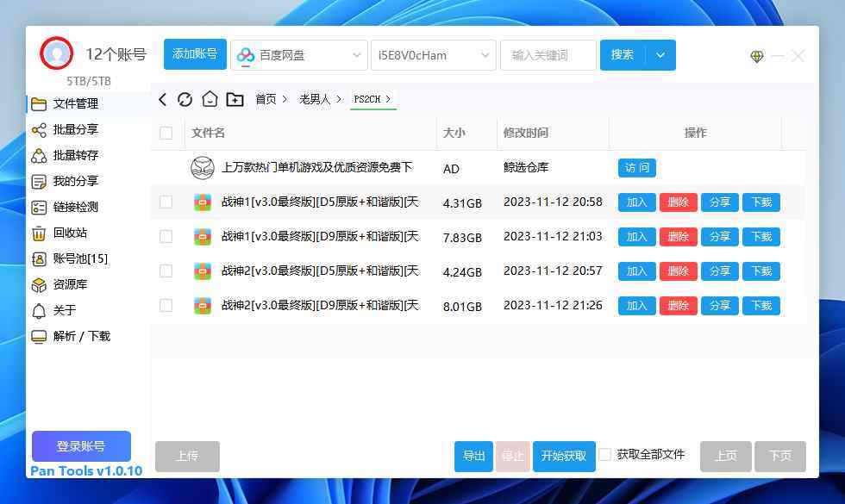Screen dimensions: 845x504
Task: Expand the chevron after 首页 breadcrumb
Action: point(285,99)
